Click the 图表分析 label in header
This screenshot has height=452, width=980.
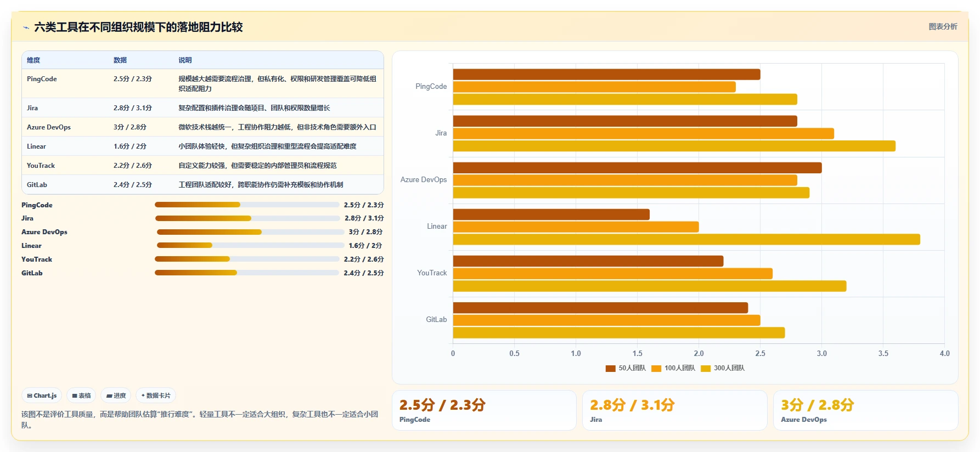943,26
